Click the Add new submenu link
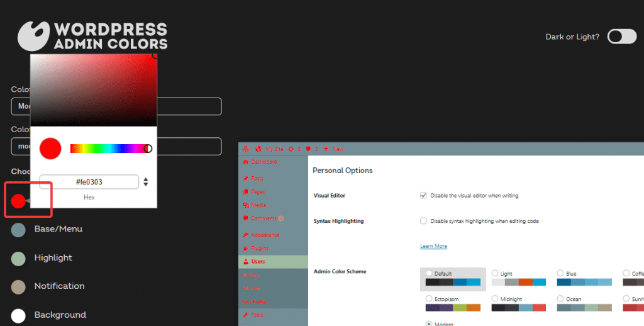The height and width of the screenshot is (326, 644). (251, 289)
